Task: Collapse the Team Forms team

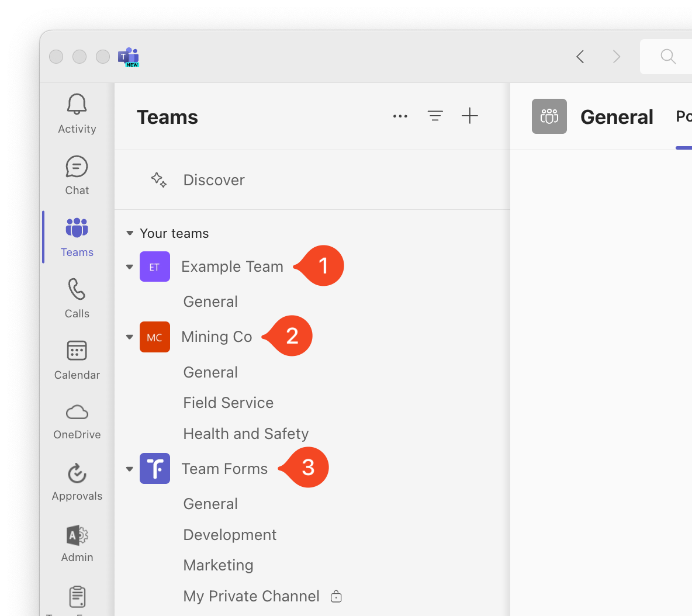Action: coord(130,469)
